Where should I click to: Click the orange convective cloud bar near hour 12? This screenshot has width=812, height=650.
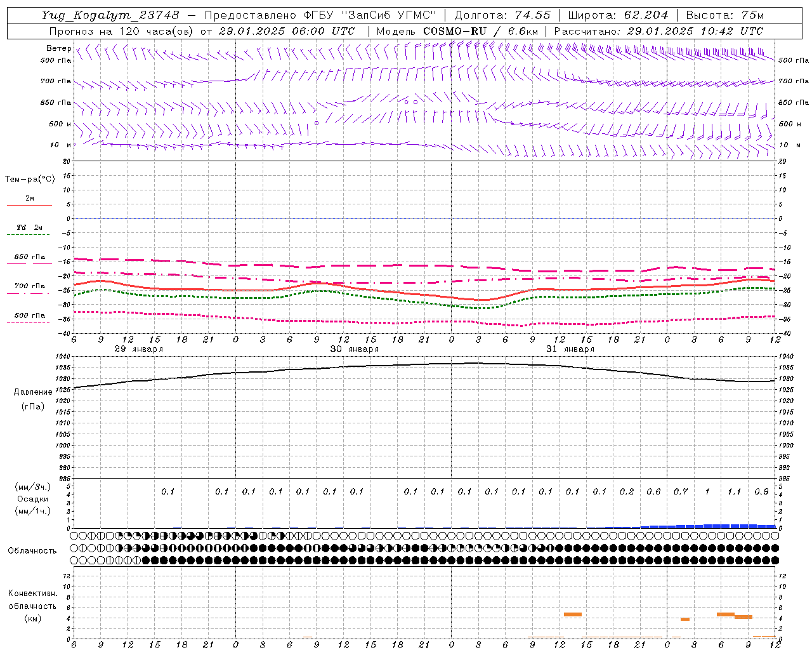[x=572, y=614]
